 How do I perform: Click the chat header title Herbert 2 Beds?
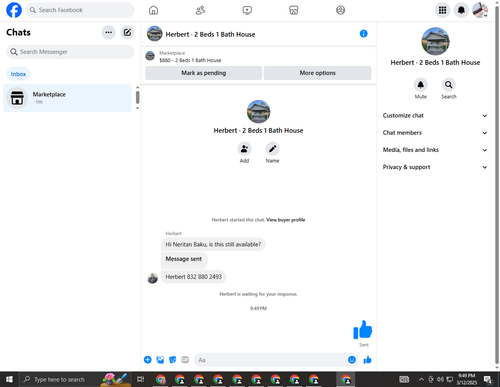210,34
